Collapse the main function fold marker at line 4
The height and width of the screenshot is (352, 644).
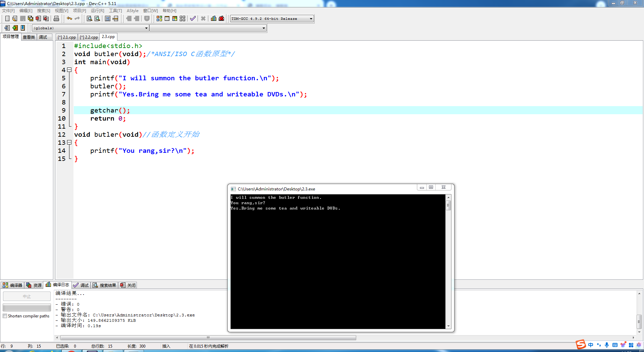(69, 70)
